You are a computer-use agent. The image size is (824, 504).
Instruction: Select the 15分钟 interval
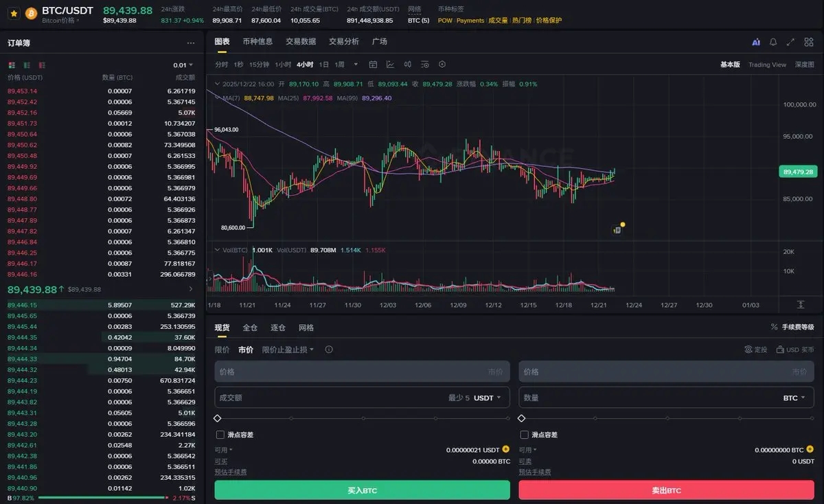click(x=259, y=65)
